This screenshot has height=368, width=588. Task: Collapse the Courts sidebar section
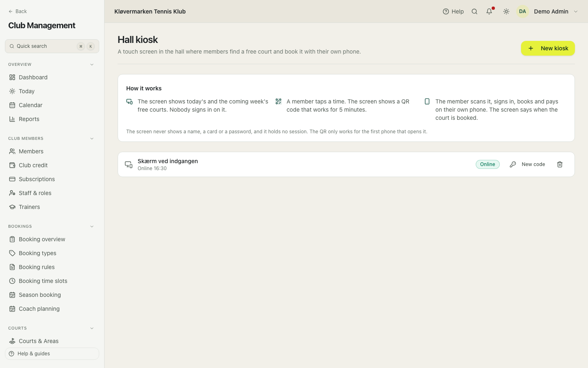coord(92,328)
